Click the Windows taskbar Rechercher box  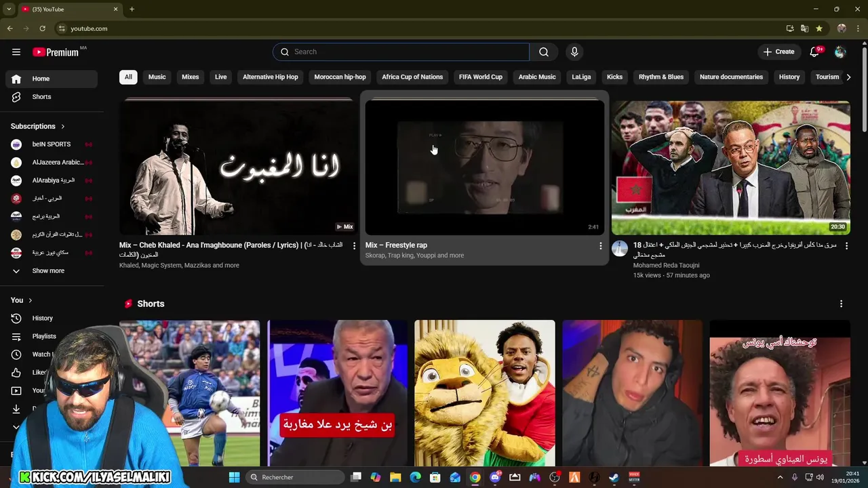click(295, 477)
